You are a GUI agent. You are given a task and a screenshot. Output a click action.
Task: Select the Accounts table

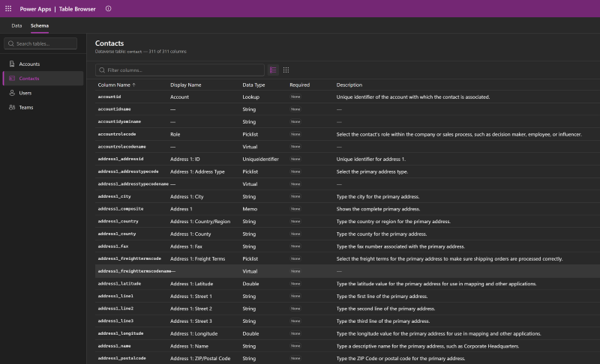coord(43,64)
